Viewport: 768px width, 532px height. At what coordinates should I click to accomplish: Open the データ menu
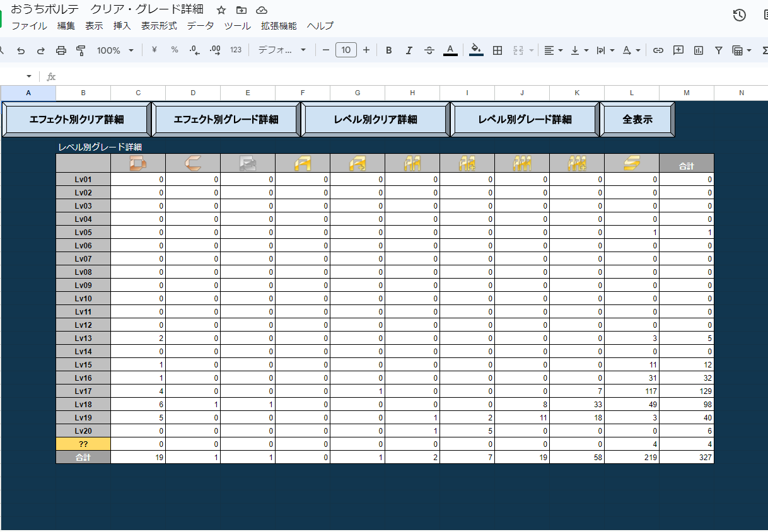(x=201, y=26)
